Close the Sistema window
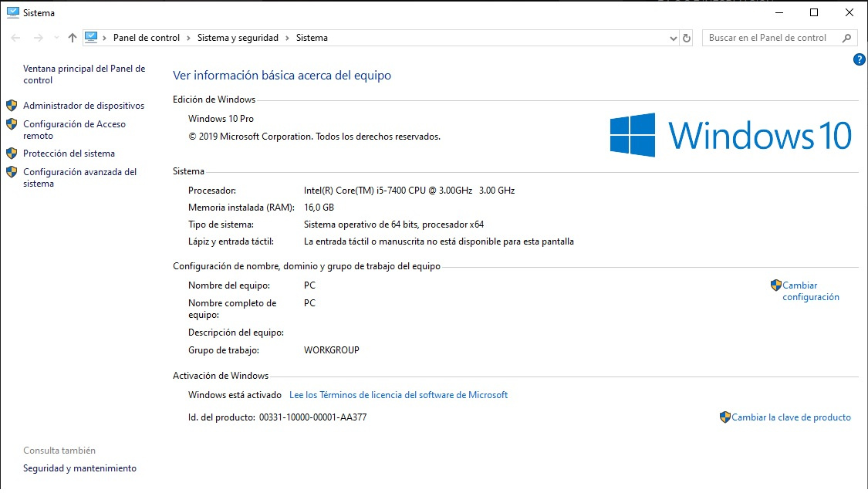This screenshot has height=493, width=868. pos(849,12)
